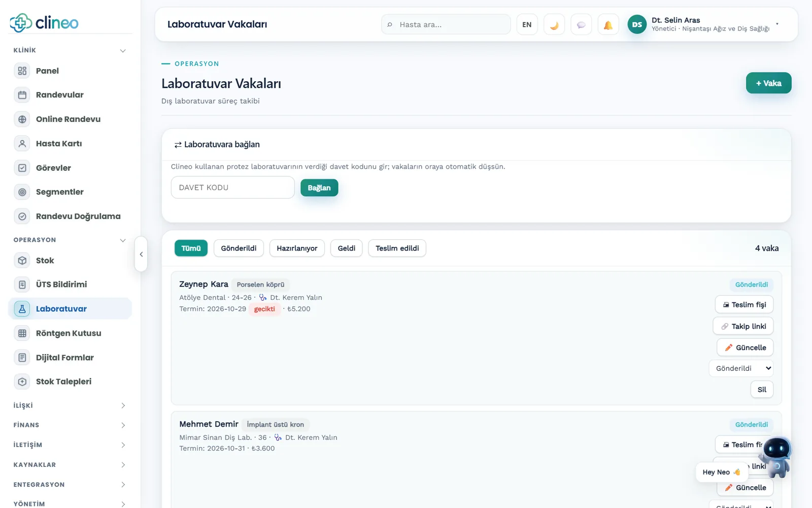
Task: Expand the FİNANS section
Action: click(x=70, y=425)
